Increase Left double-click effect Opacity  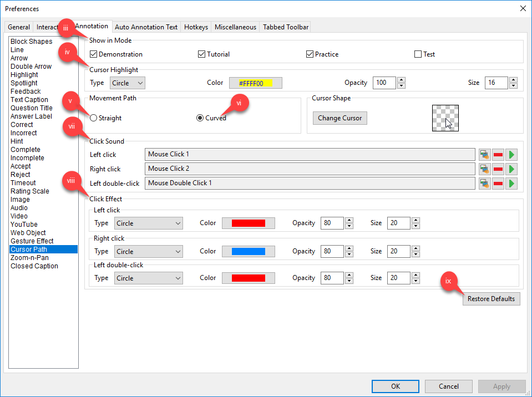[349, 274]
